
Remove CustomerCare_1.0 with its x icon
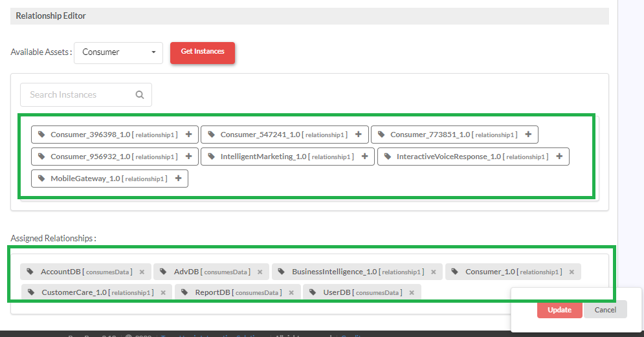tap(163, 292)
